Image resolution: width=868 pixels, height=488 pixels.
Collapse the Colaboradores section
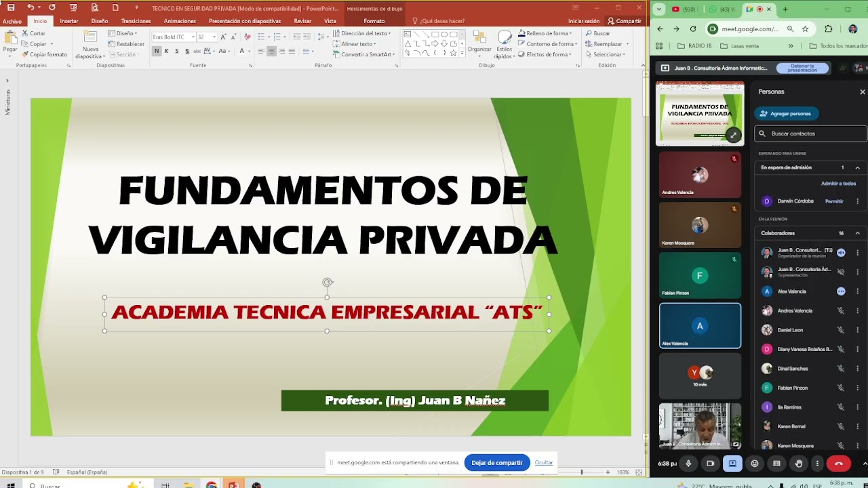(x=857, y=233)
